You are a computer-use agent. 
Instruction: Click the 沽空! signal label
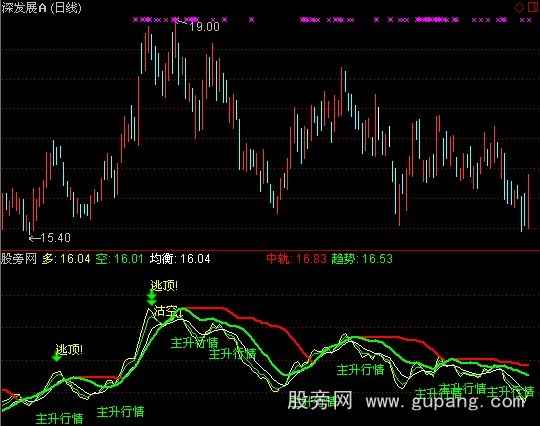tap(167, 311)
